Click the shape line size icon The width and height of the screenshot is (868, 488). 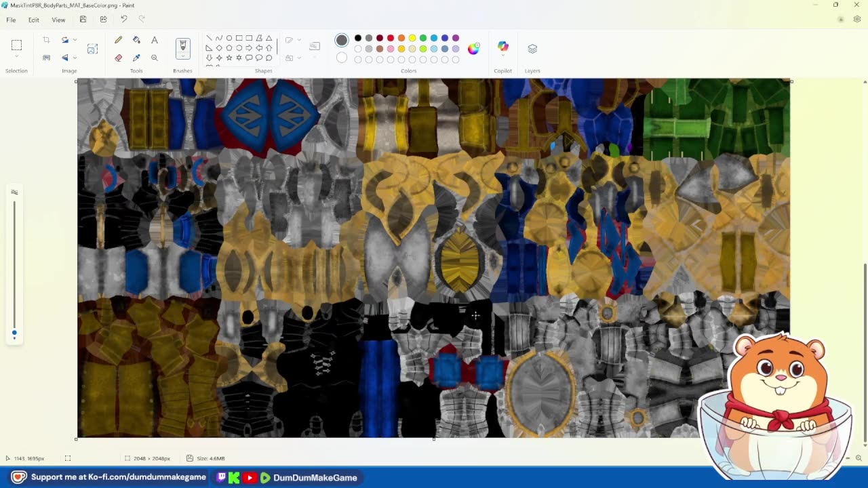315,46
